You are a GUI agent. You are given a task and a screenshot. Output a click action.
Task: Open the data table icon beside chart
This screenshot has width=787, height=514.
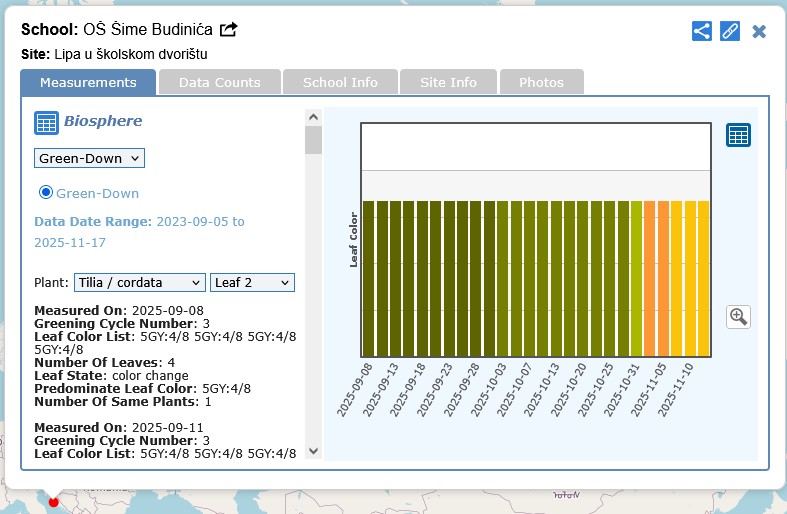point(738,136)
